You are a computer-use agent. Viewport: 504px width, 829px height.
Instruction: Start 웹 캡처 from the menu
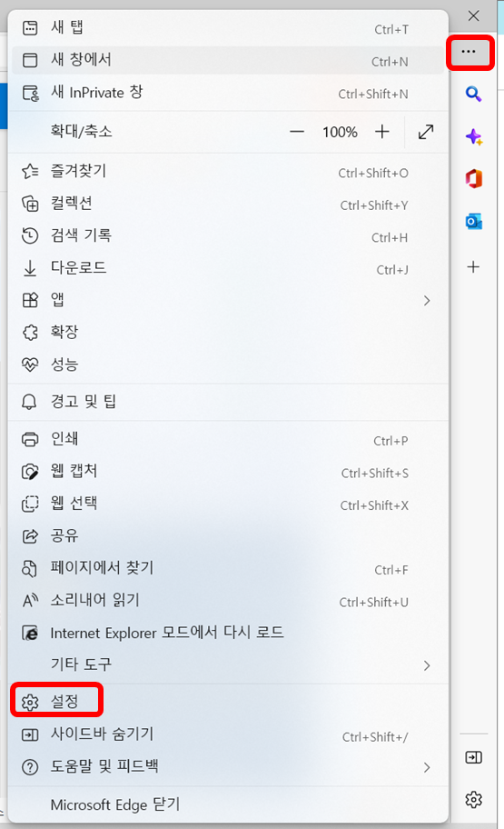coord(228,472)
